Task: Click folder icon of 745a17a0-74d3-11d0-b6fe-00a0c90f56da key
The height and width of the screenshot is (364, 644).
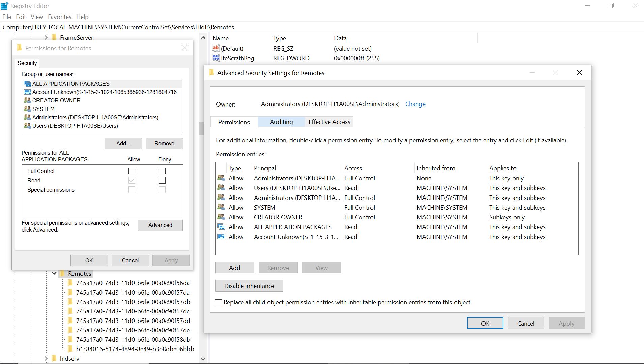Action: [x=70, y=283]
